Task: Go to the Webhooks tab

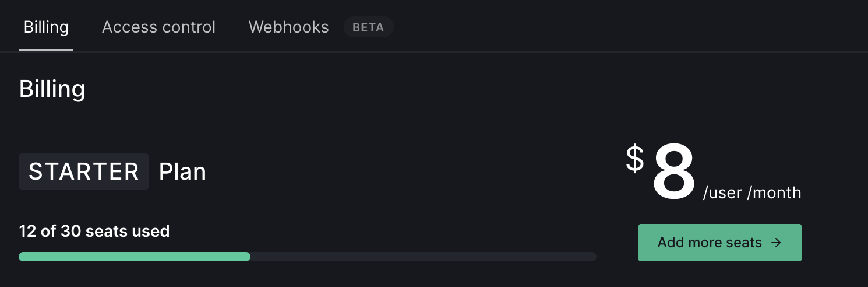Action: click(x=288, y=27)
